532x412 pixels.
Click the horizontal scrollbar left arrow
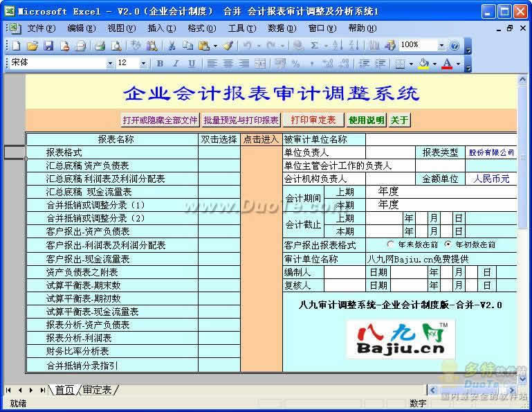coord(432,390)
